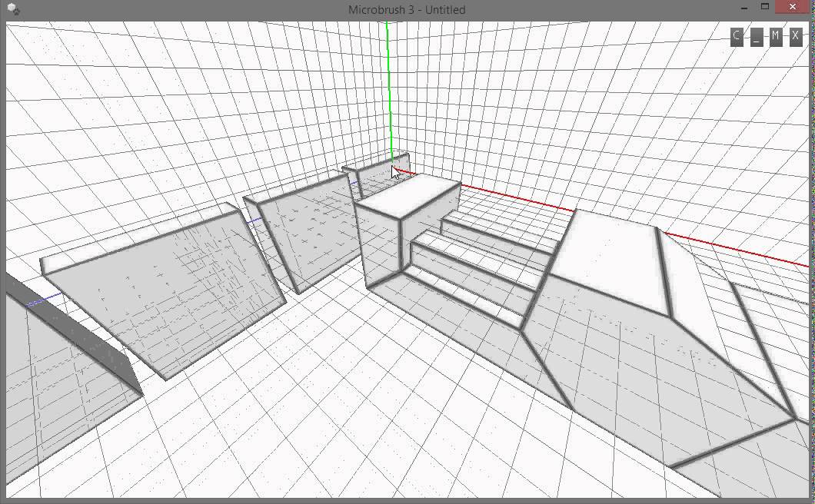Click the 'Microbrush 3 - Untitled' title text

coord(407,9)
